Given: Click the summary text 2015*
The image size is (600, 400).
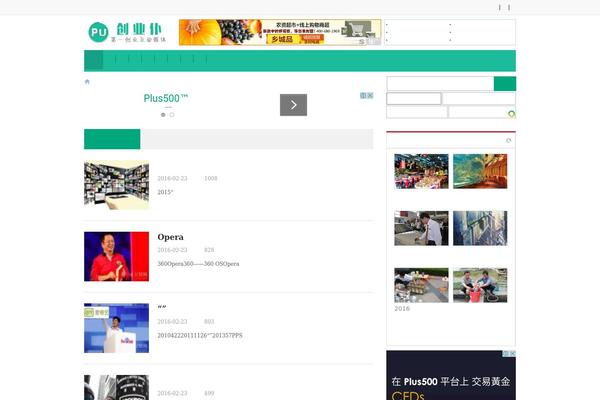Looking at the screenshot, I should (x=165, y=192).
